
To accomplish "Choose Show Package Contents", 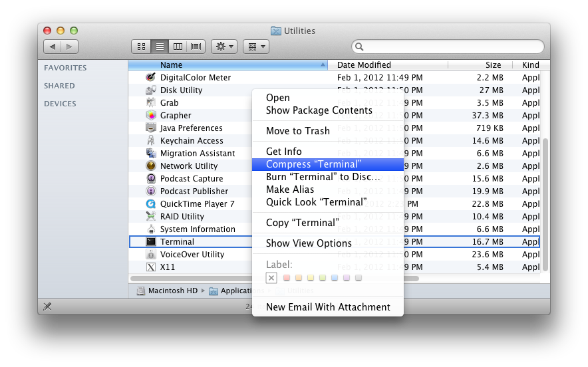I will pos(328,110).
